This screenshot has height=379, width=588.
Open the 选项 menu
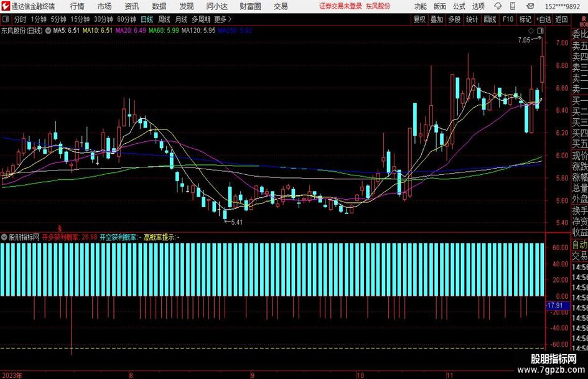click(478, 6)
